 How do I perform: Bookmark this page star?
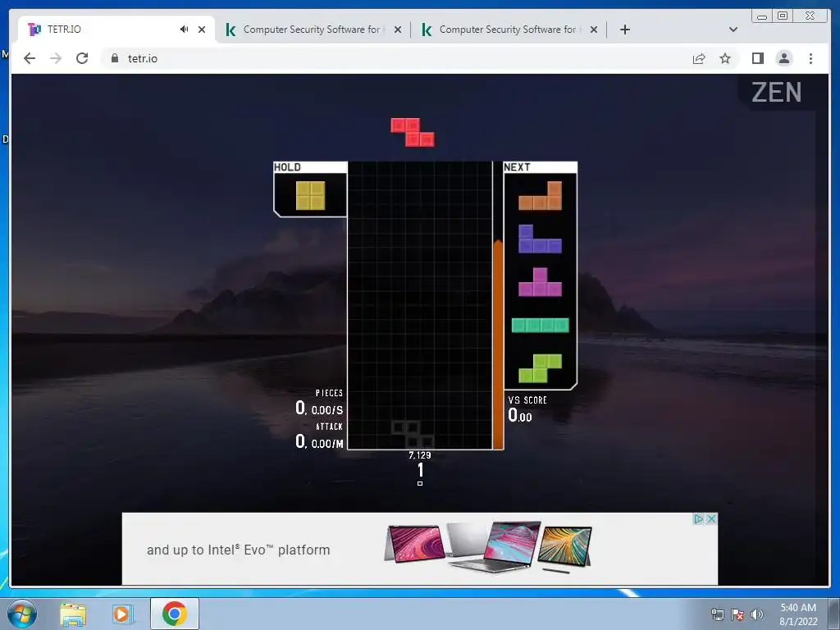point(725,58)
